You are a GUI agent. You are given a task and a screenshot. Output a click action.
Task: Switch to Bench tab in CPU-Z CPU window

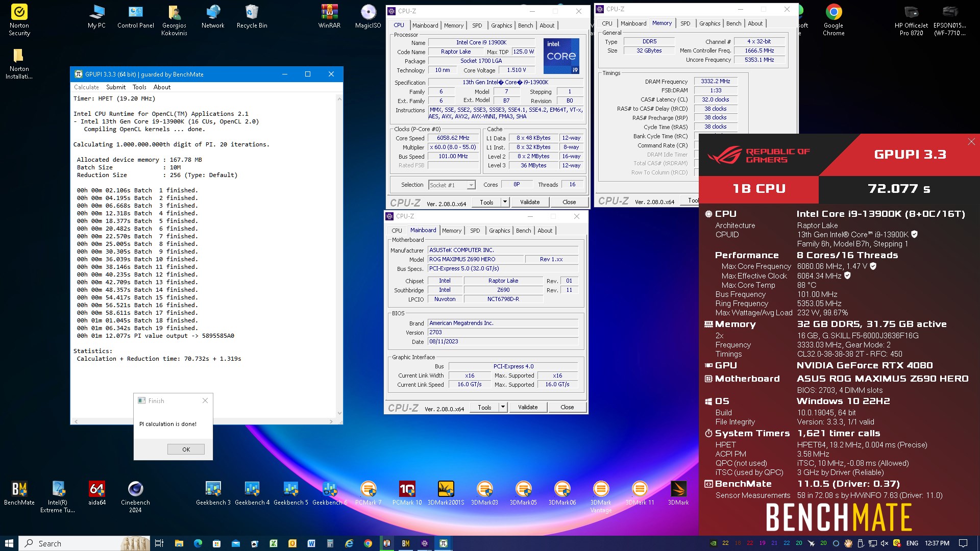525,26
